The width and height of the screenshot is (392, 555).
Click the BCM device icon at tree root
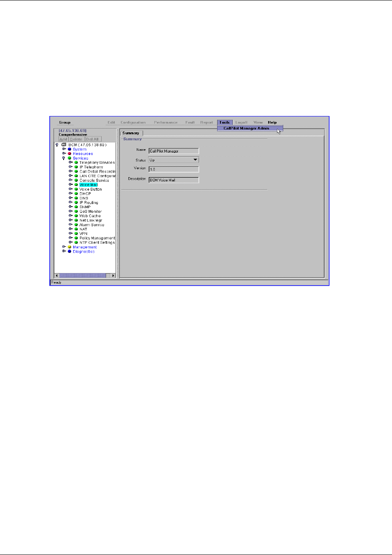point(64,145)
